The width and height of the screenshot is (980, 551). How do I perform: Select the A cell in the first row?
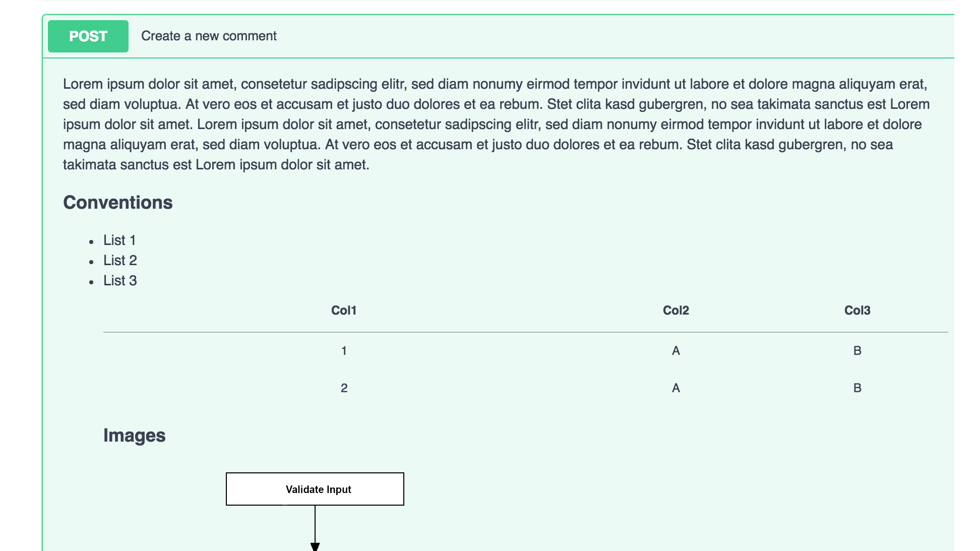pos(676,351)
